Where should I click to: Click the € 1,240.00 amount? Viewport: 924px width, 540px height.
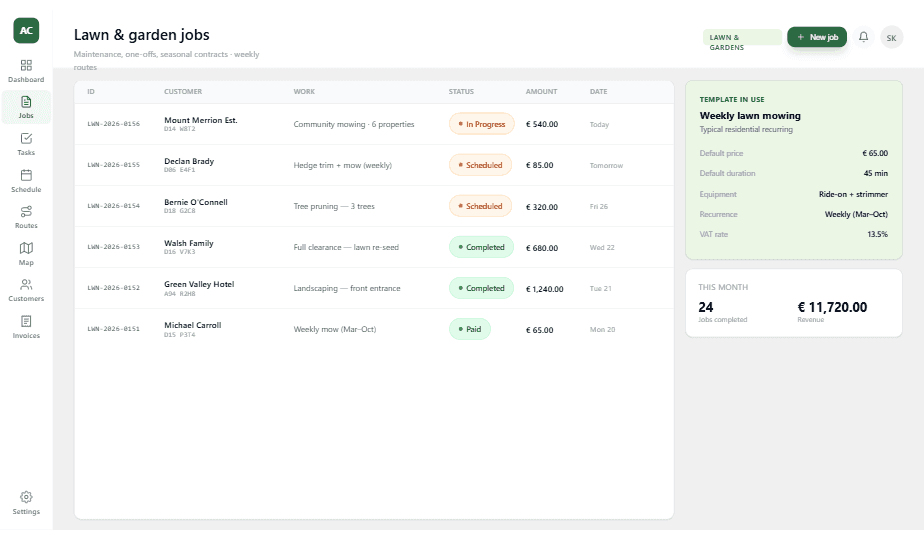pos(544,289)
